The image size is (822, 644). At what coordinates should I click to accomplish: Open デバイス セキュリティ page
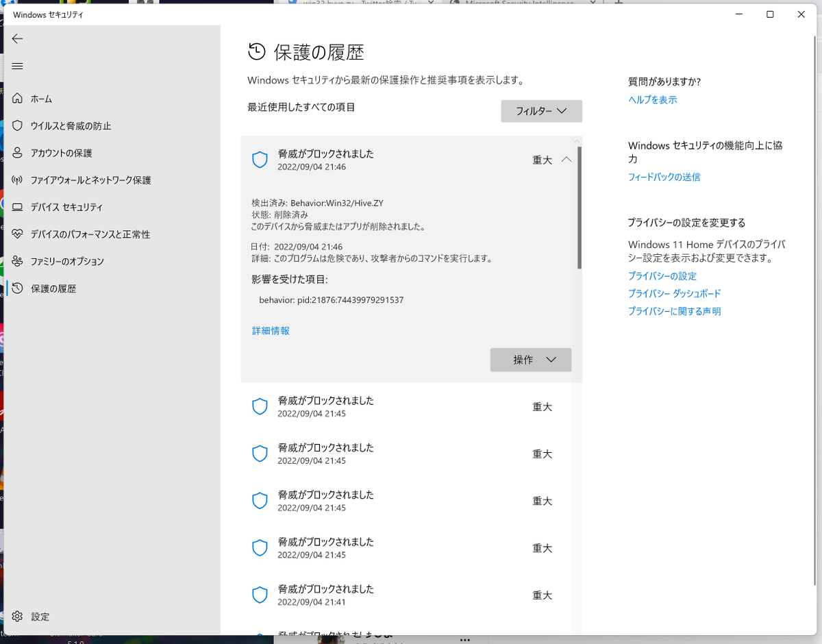click(66, 207)
